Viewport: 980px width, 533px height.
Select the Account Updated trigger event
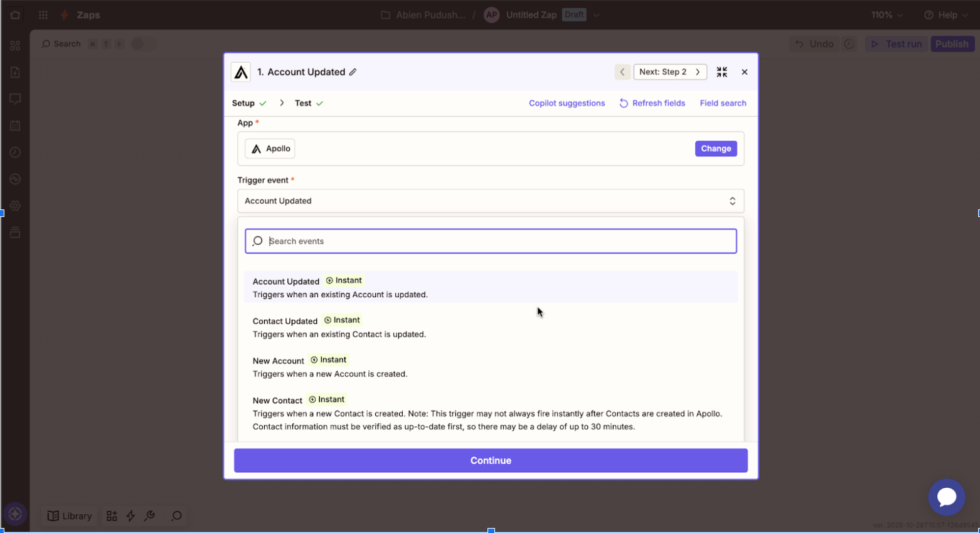pyautogui.click(x=491, y=287)
